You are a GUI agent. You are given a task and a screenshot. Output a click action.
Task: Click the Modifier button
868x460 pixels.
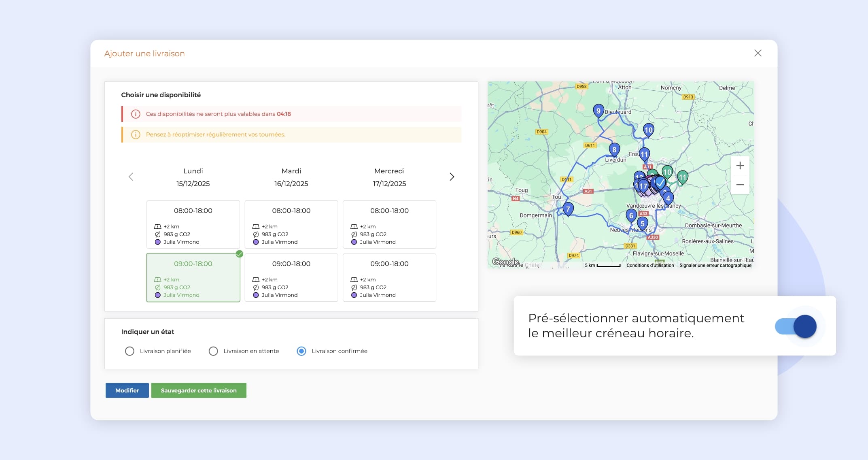tap(127, 390)
